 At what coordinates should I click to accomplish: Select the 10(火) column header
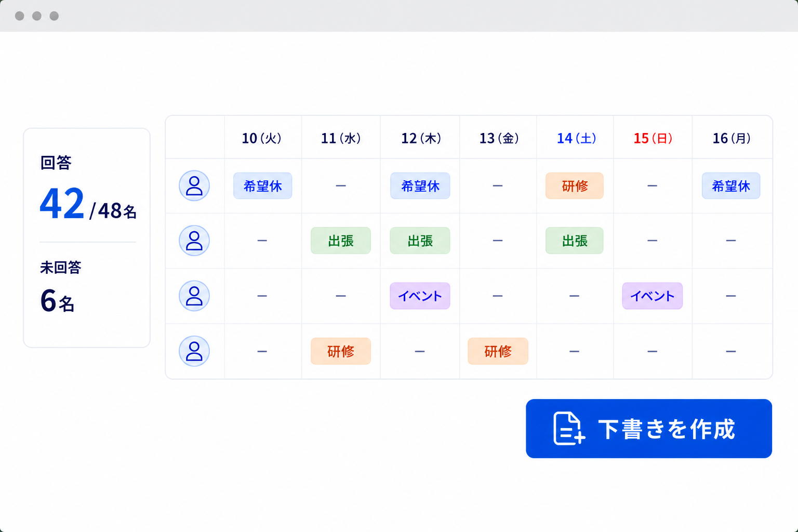click(262, 138)
